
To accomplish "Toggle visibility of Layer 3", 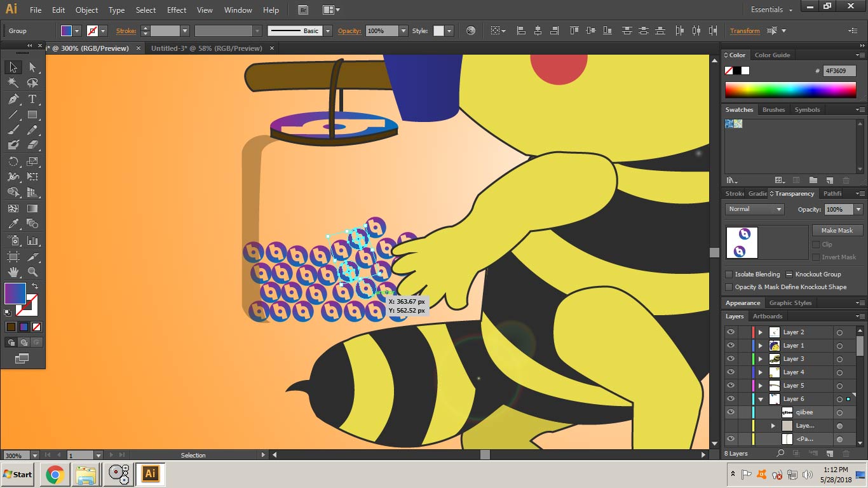I will pyautogui.click(x=731, y=358).
